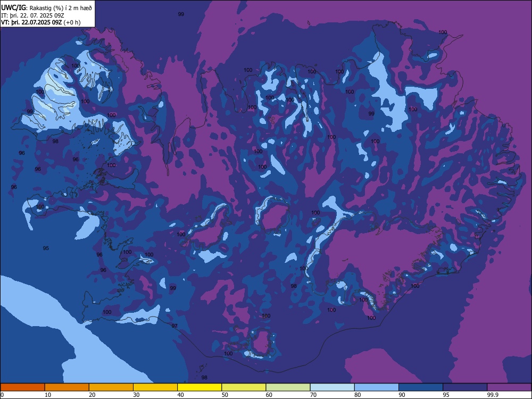The height and width of the screenshot is (399, 532).
Task: Click the bright yellow 40–50 legend swatch
Action: point(199,387)
